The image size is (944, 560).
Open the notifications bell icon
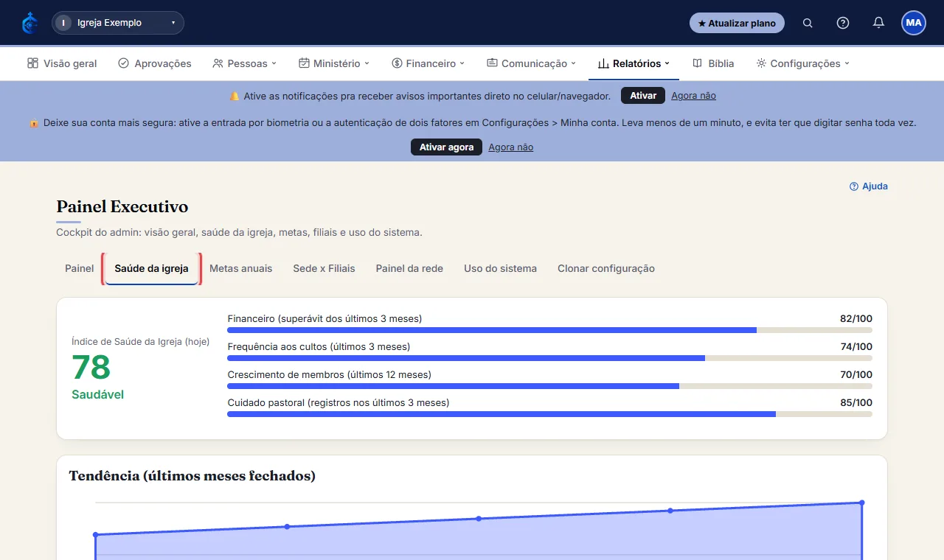[x=878, y=23]
